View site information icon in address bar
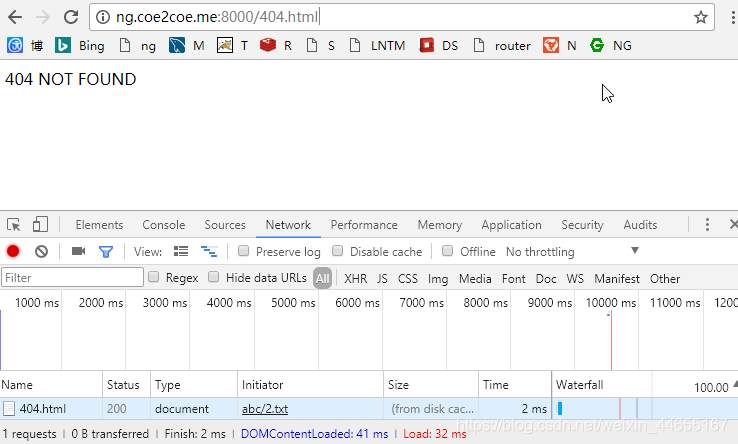The height and width of the screenshot is (444, 738). point(103,17)
